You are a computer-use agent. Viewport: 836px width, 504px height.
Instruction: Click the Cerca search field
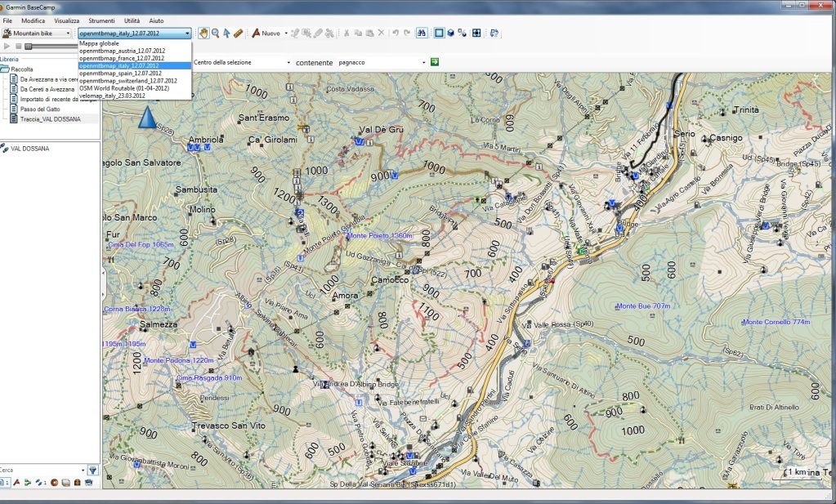click(x=40, y=471)
